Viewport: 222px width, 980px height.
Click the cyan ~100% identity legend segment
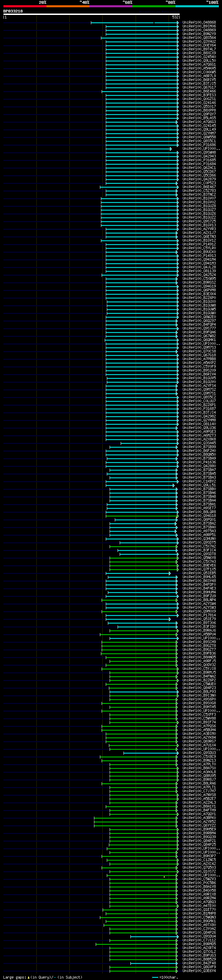click(197, 6)
